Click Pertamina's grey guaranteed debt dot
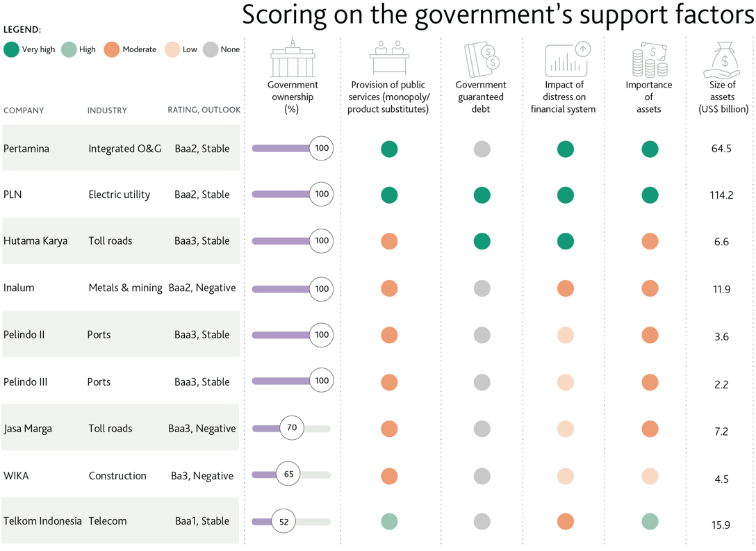 [x=482, y=149]
